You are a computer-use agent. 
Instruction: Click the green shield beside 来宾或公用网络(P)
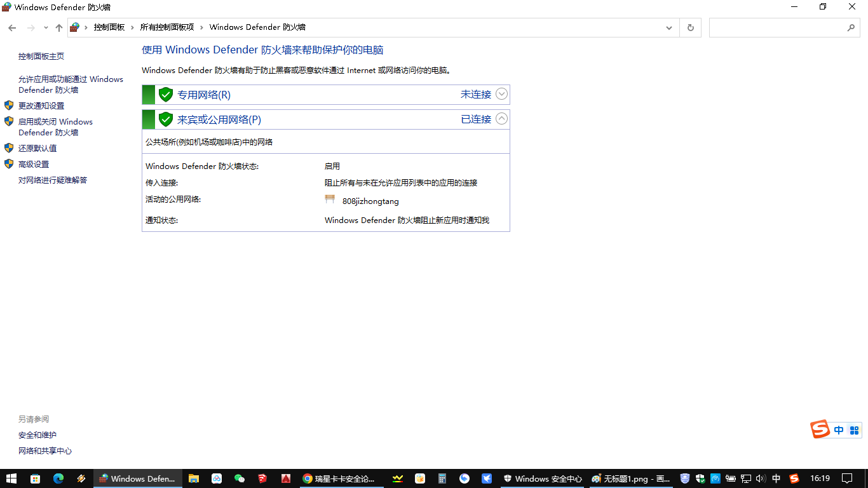coord(166,119)
